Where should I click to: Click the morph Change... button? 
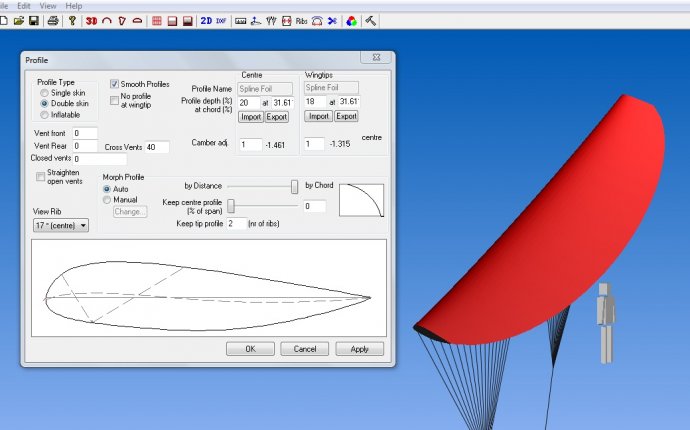(x=130, y=212)
